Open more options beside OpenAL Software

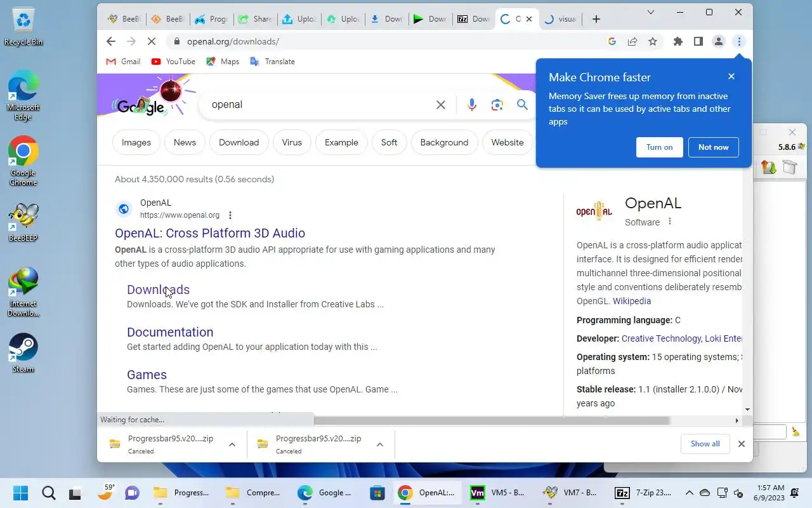(670, 222)
